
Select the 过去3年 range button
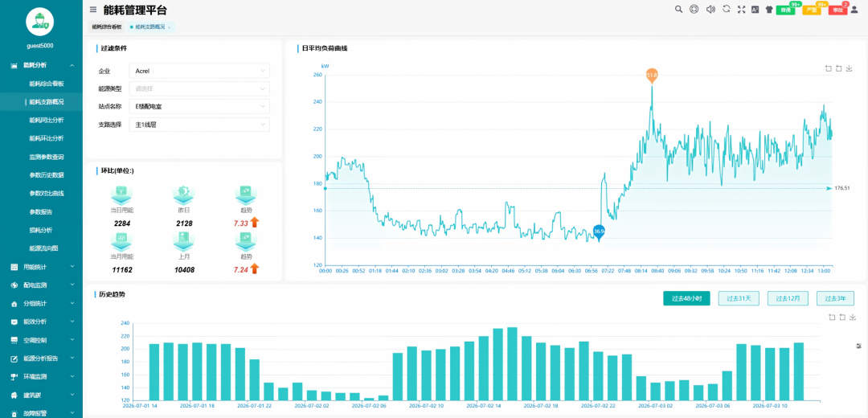click(x=835, y=298)
